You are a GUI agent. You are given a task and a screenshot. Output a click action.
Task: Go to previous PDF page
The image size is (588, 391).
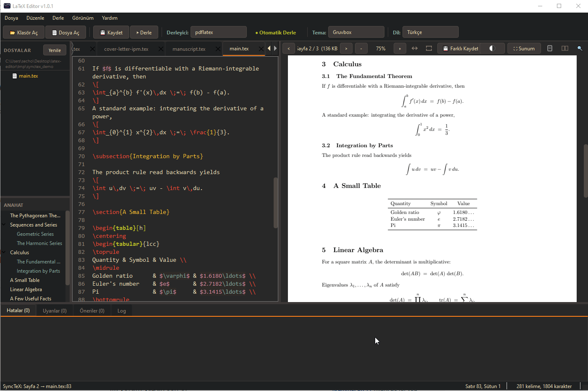pos(289,49)
